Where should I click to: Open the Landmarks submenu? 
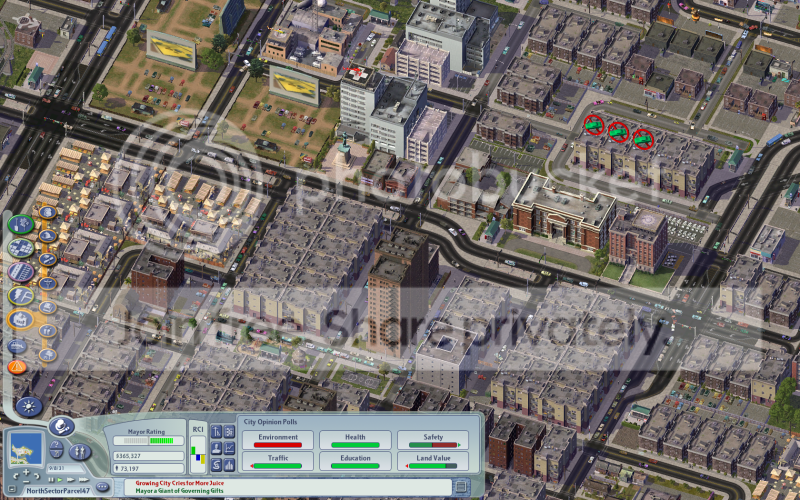click(47, 307)
